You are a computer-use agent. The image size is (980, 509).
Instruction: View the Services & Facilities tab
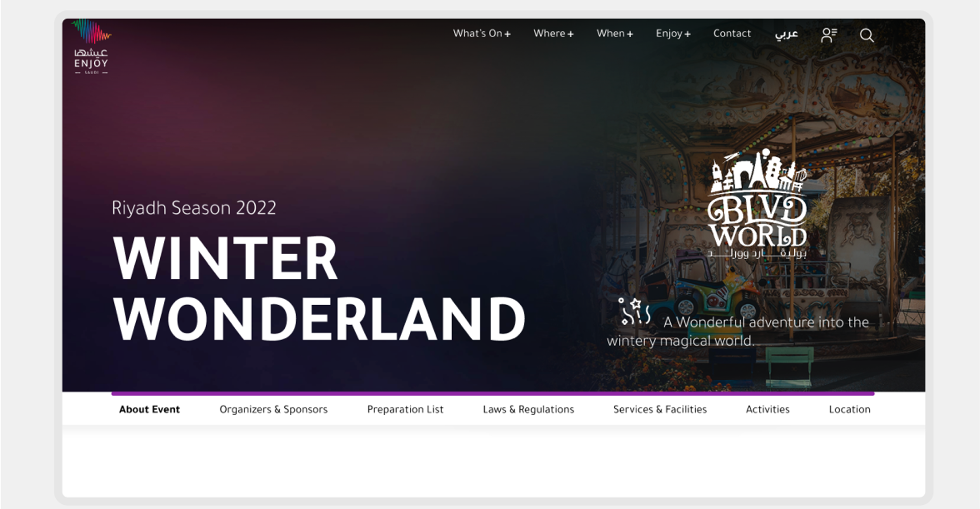659,409
